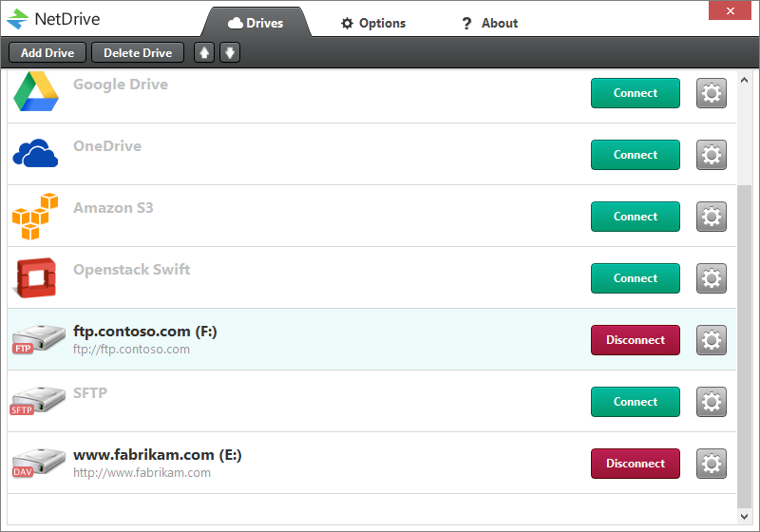Switch to the Options tab
Viewport: 760px width, 532px height.
pos(373,23)
